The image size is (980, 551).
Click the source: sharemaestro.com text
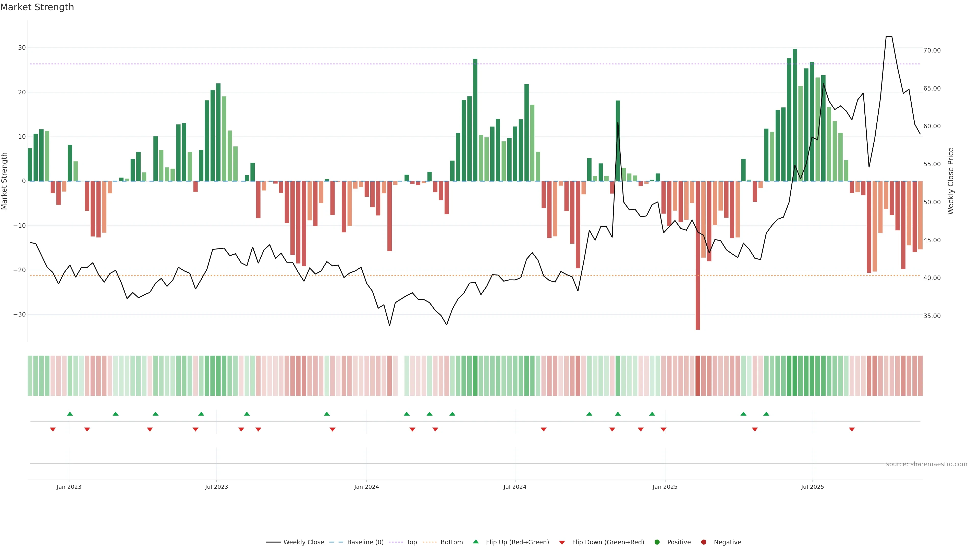pyautogui.click(x=926, y=464)
